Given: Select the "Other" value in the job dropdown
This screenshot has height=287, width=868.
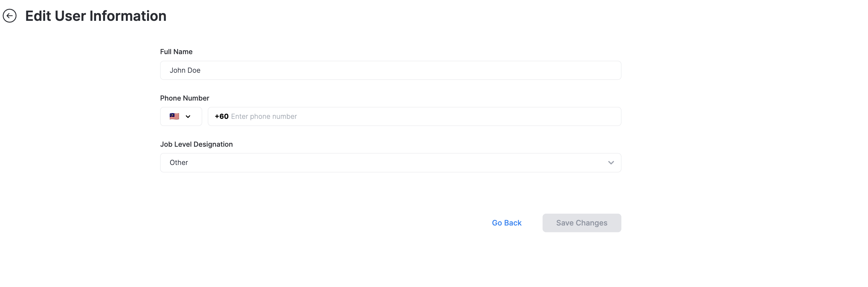Looking at the screenshot, I should coord(179,163).
